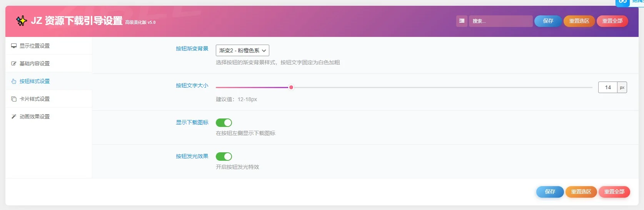
Task: Select the 按钮样式设置 section
Action: [x=48, y=81]
